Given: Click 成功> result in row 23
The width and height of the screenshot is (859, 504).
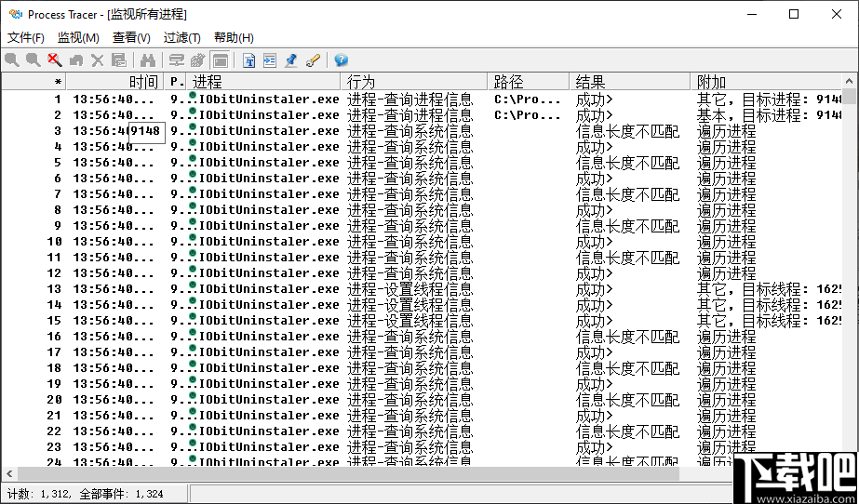Looking at the screenshot, I should (595, 447).
